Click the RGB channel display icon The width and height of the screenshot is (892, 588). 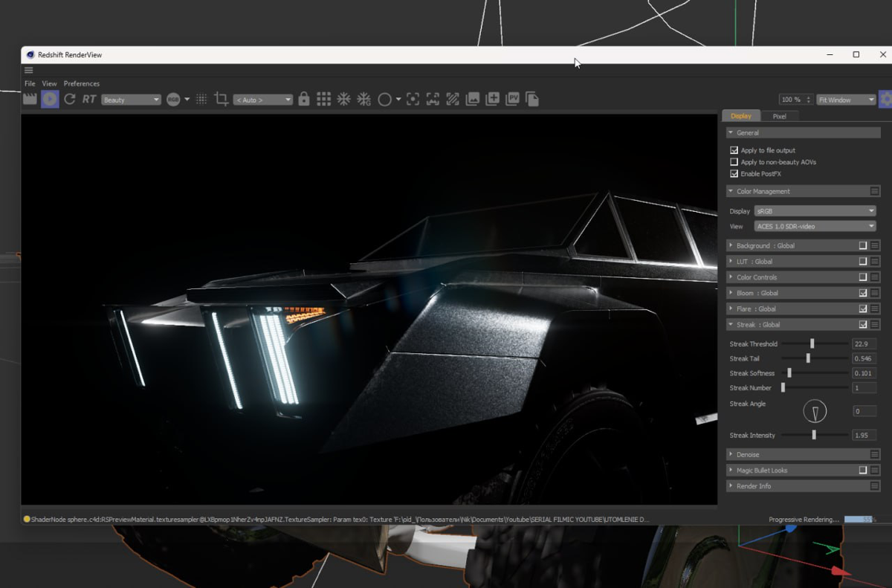[x=173, y=99]
